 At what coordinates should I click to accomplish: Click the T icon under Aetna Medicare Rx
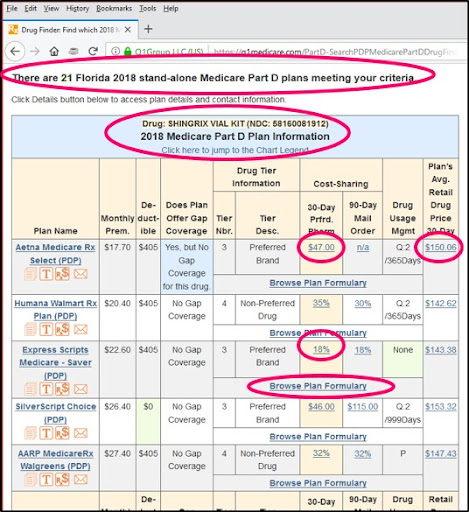point(46,274)
